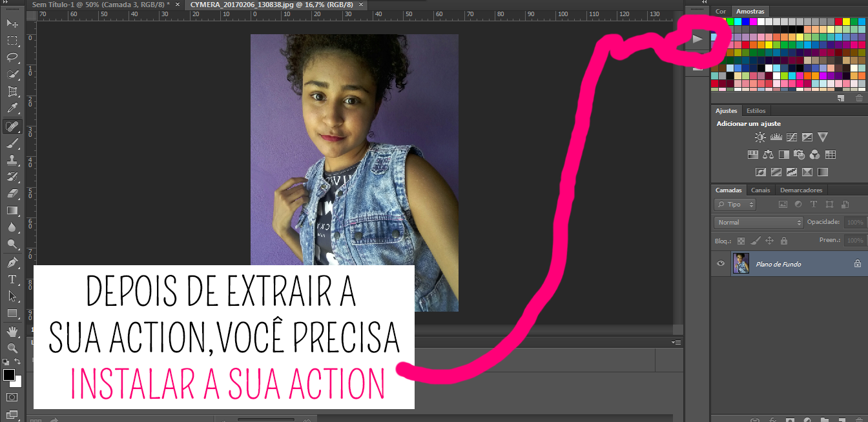Viewport: 868px width, 422px height.
Task: Add a Selective Color adjustment
Action: point(807,172)
